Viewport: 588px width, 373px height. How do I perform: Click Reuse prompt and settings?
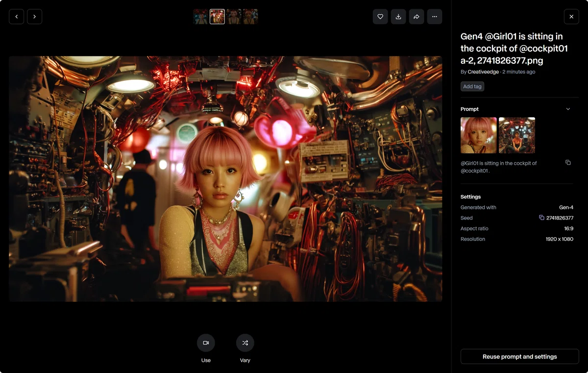519,356
